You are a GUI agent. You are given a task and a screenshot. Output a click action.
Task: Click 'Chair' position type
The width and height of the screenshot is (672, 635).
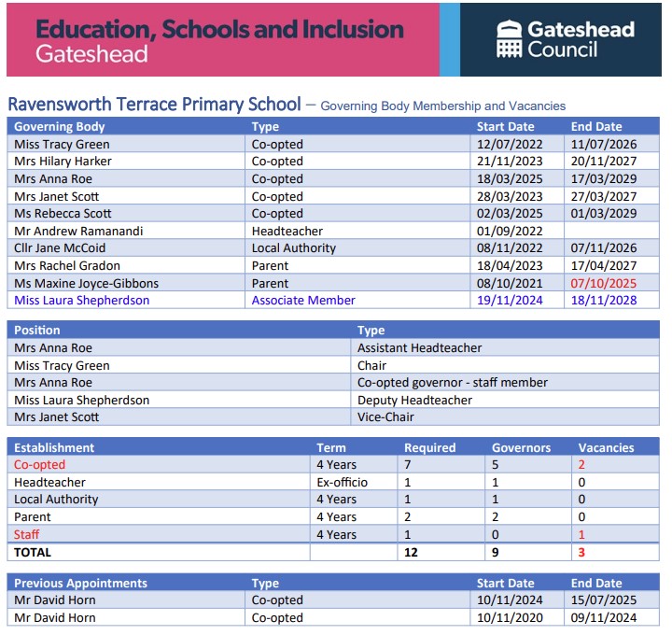[x=371, y=365]
